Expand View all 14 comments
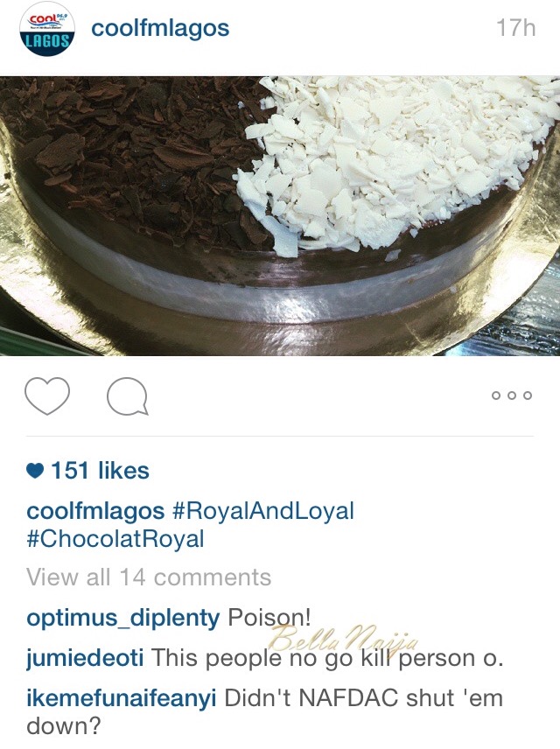 click(x=149, y=577)
